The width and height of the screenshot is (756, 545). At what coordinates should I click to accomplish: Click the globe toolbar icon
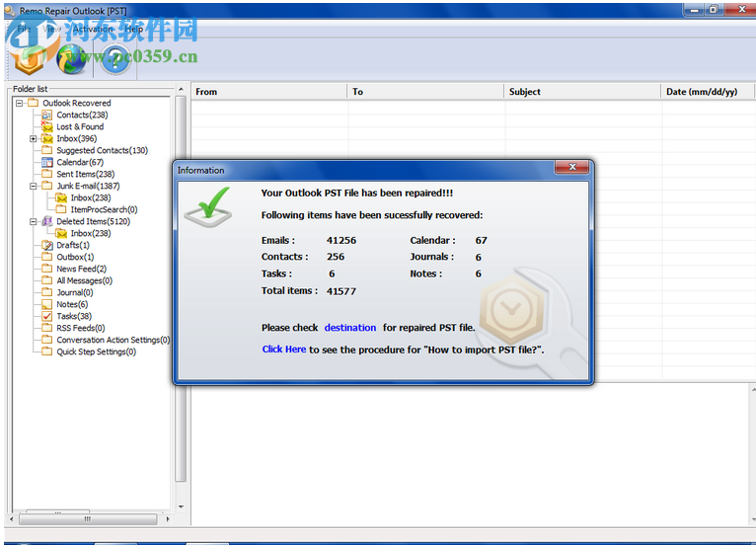(x=71, y=59)
